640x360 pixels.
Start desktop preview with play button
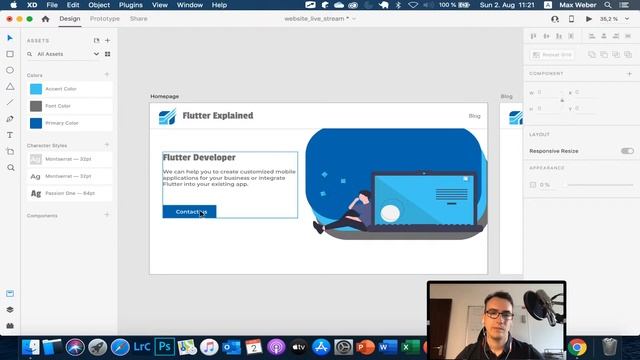click(589, 19)
